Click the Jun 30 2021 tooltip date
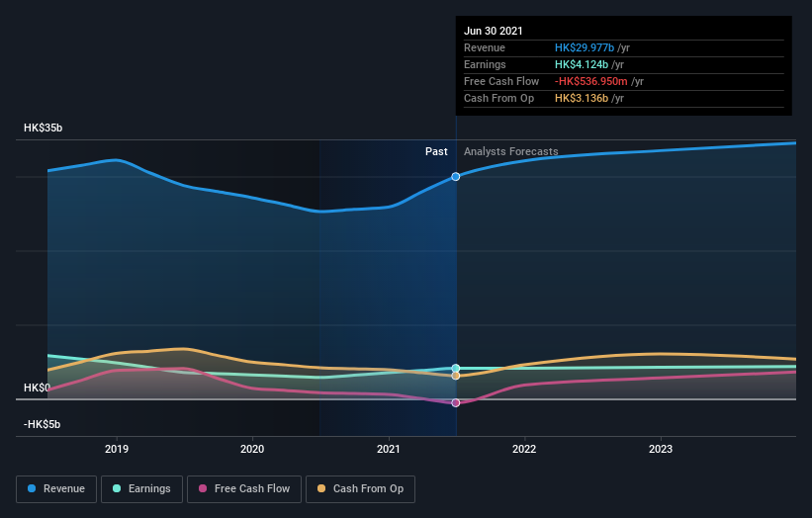 (x=494, y=31)
